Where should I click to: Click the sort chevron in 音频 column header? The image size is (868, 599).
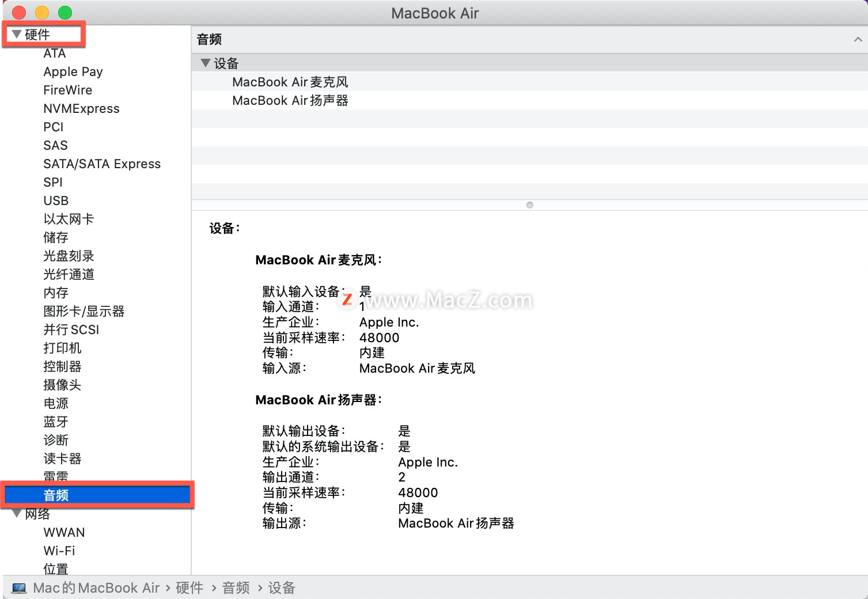tap(858, 39)
